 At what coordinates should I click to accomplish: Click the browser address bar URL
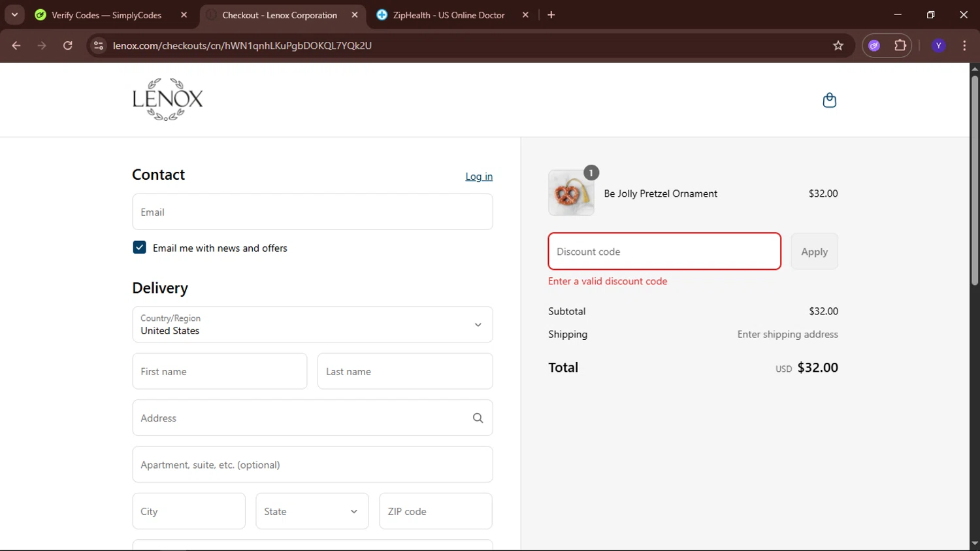[x=242, y=46]
